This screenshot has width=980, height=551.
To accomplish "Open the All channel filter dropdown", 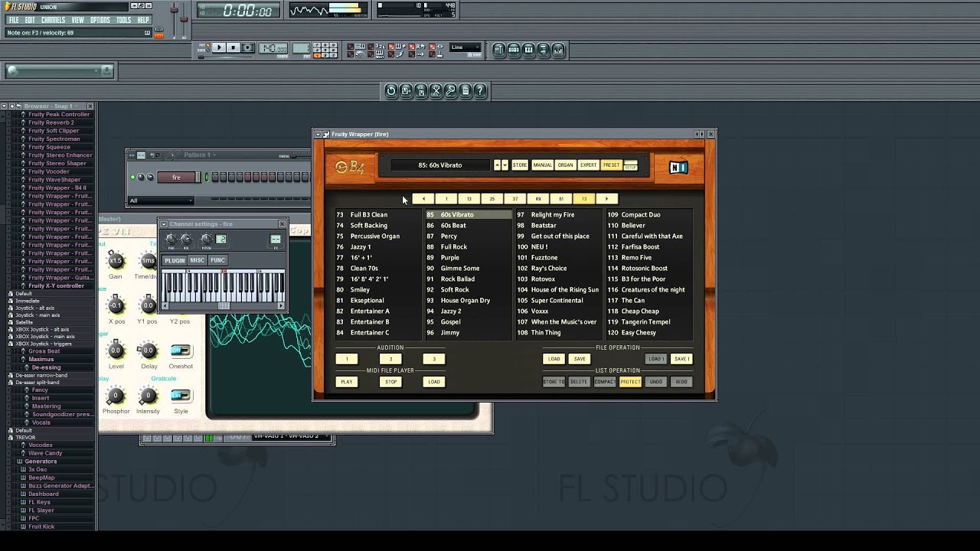I will click(162, 201).
